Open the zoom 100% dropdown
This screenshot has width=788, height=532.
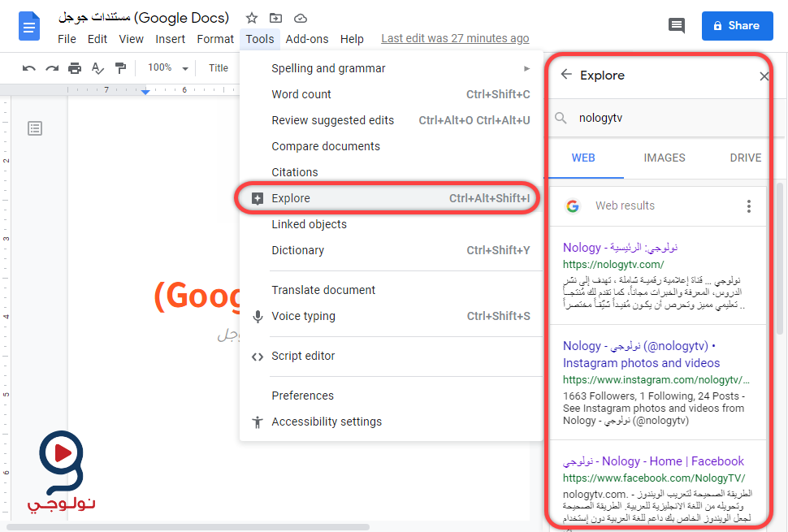click(x=168, y=67)
